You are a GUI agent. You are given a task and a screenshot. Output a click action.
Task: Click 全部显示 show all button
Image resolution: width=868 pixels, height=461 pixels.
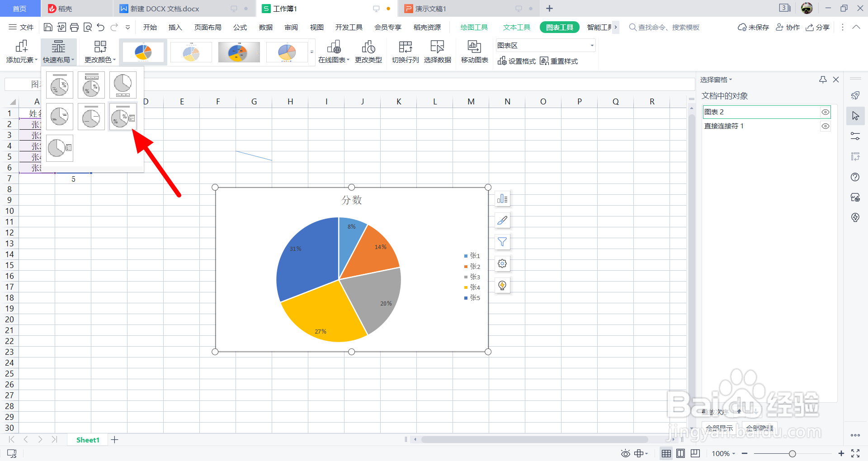719,428
